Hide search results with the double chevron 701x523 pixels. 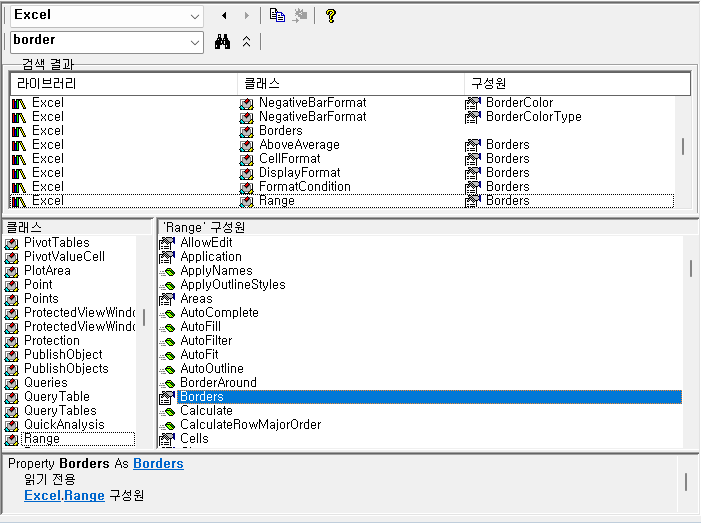(246, 42)
